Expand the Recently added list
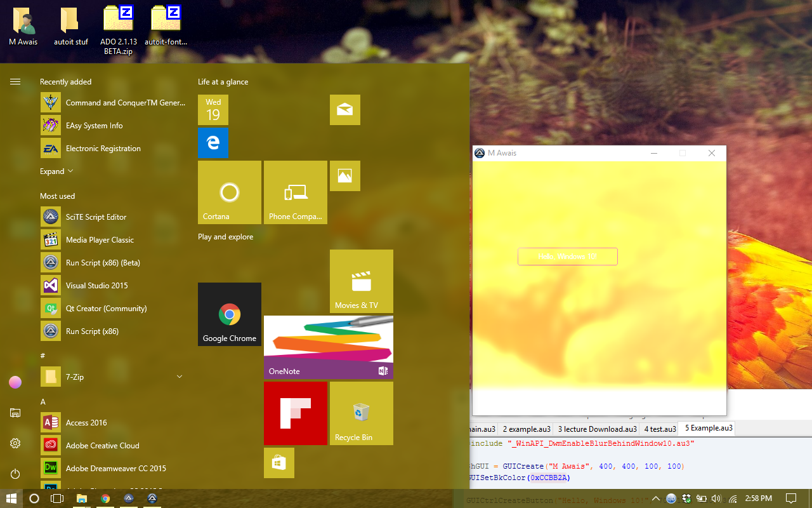 pos(56,171)
